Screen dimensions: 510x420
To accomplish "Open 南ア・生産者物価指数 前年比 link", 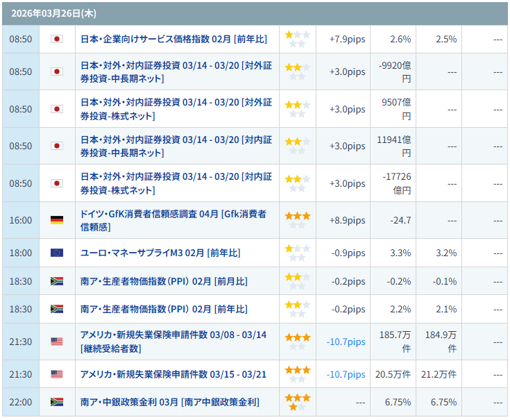I will 164,309.
